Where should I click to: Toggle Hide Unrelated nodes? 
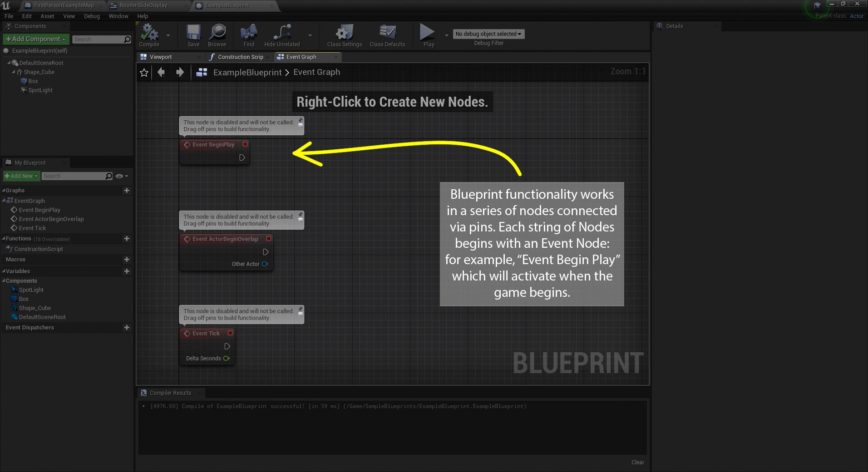click(x=282, y=35)
